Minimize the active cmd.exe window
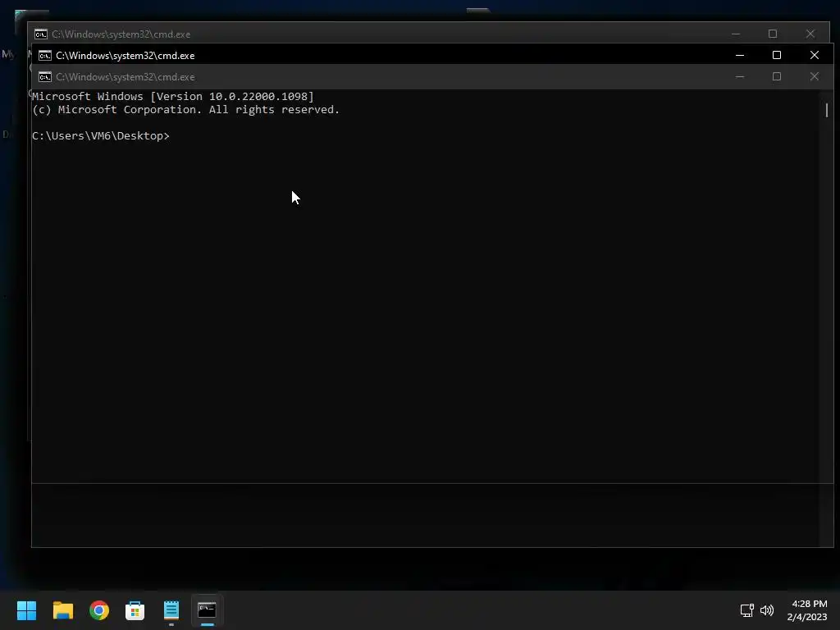The width and height of the screenshot is (840, 630). click(740, 55)
